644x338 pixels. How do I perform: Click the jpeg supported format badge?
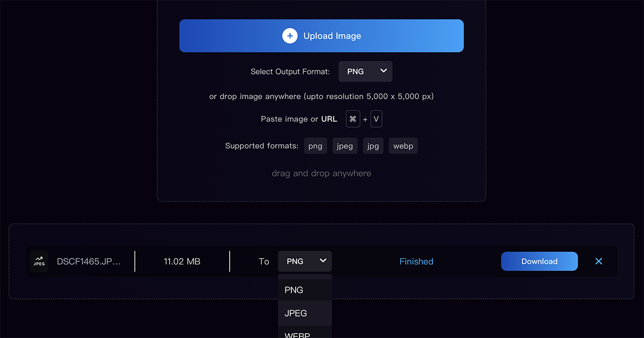click(345, 146)
